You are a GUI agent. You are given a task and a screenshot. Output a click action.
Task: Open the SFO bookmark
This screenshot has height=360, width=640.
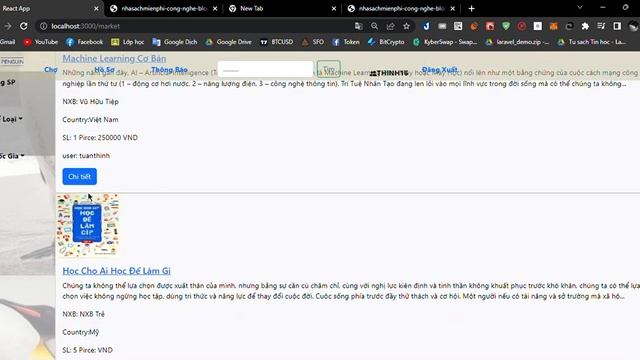pos(313,42)
